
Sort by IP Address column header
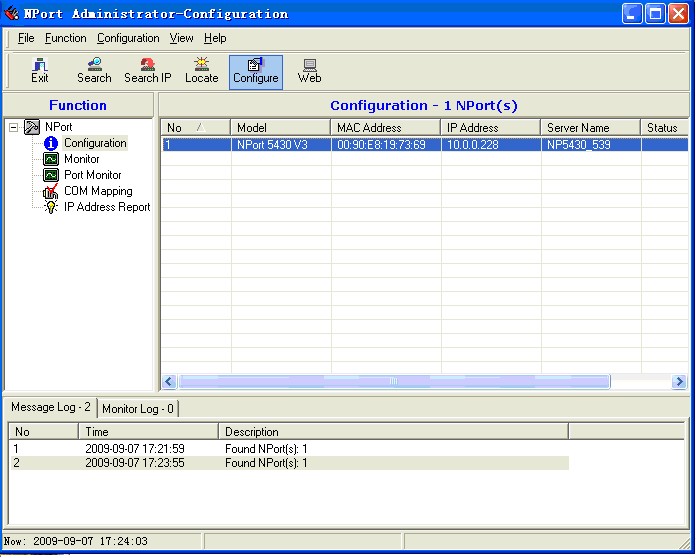coord(491,128)
